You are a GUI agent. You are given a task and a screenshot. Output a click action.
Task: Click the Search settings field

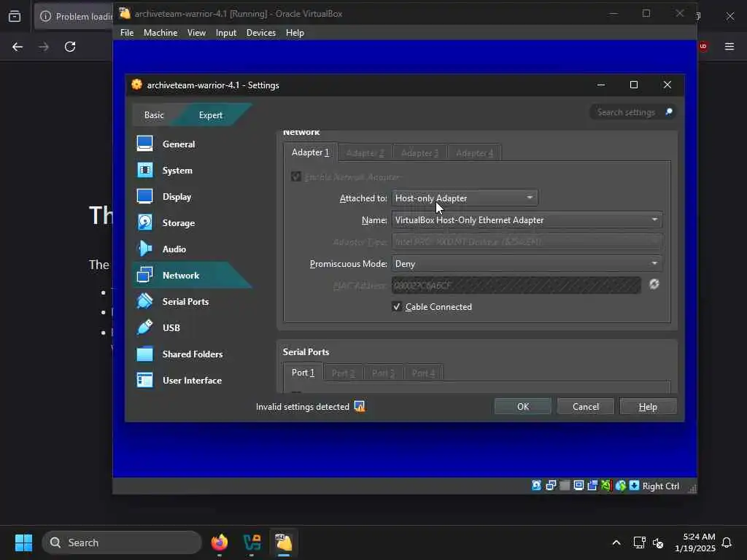632,112
